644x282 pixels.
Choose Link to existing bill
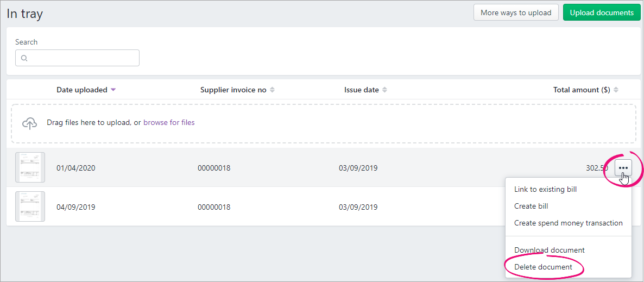point(545,190)
